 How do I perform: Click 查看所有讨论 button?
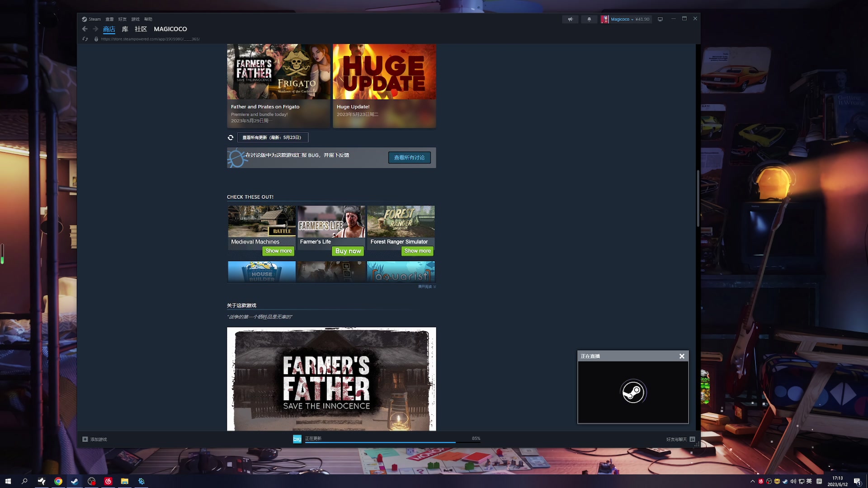pos(409,157)
